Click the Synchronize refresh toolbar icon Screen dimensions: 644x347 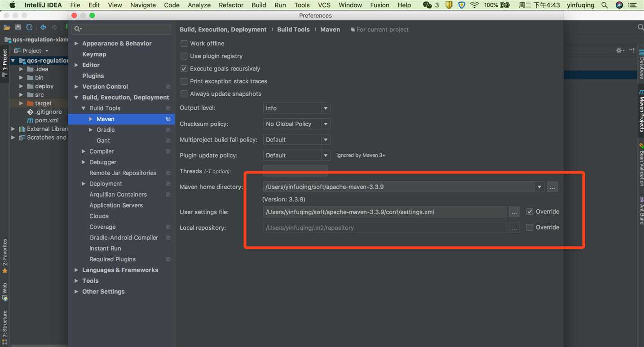tap(29, 27)
